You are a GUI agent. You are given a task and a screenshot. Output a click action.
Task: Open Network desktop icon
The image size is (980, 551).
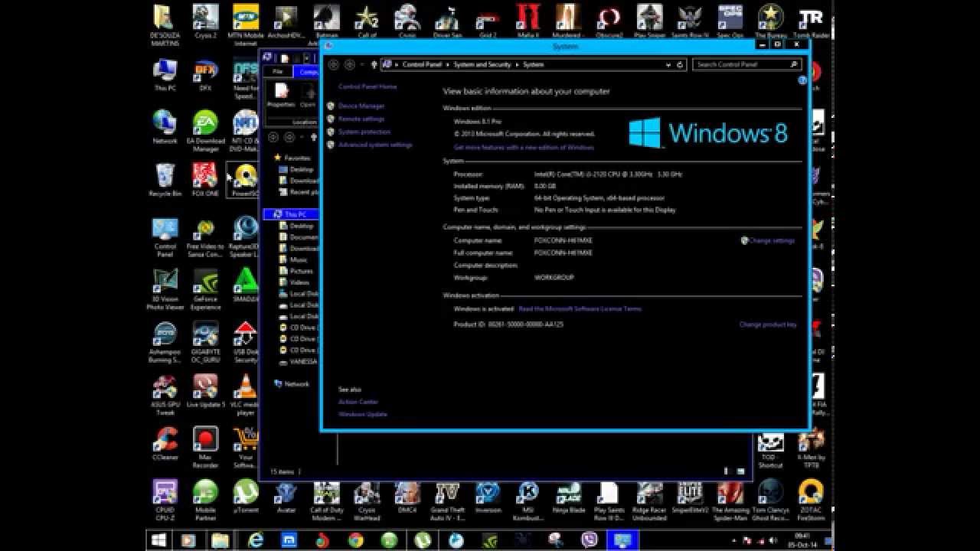coord(165,128)
